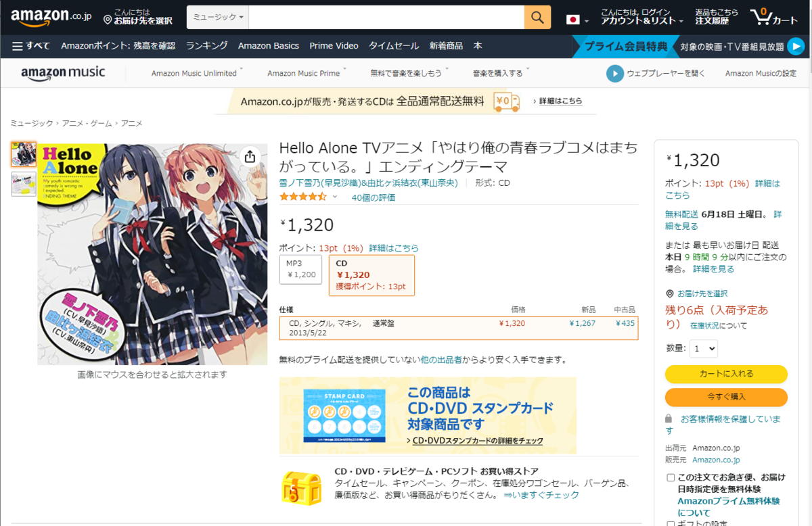Click 販売元 Amazon.co.jp seller link
812x526 pixels.
pyautogui.click(x=716, y=460)
